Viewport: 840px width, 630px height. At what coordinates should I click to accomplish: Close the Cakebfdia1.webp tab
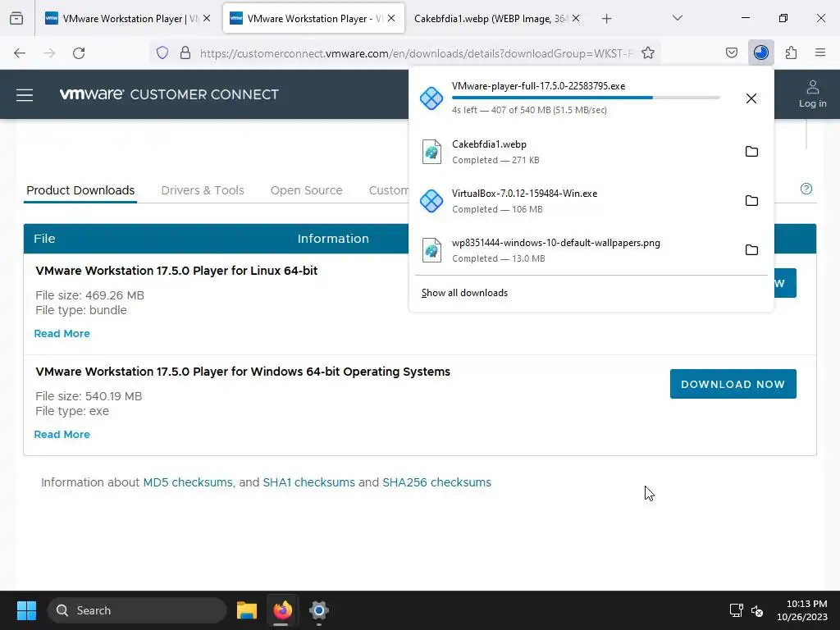coord(576,18)
